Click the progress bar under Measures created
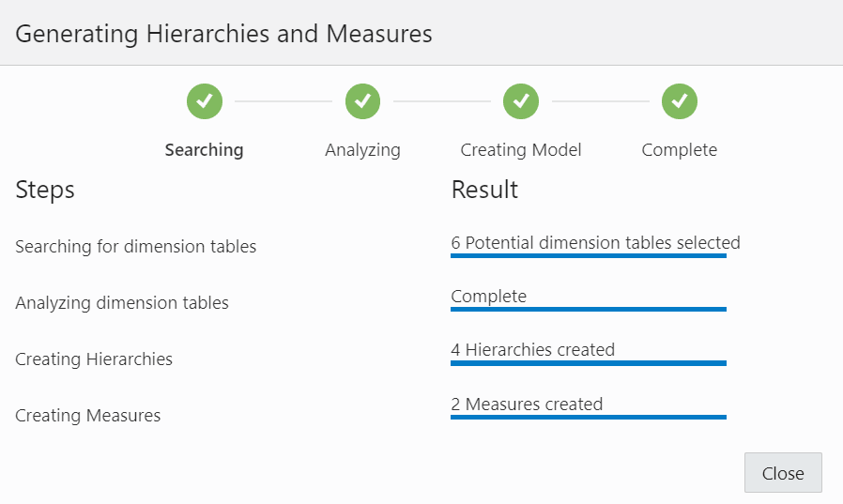 pos(589,417)
